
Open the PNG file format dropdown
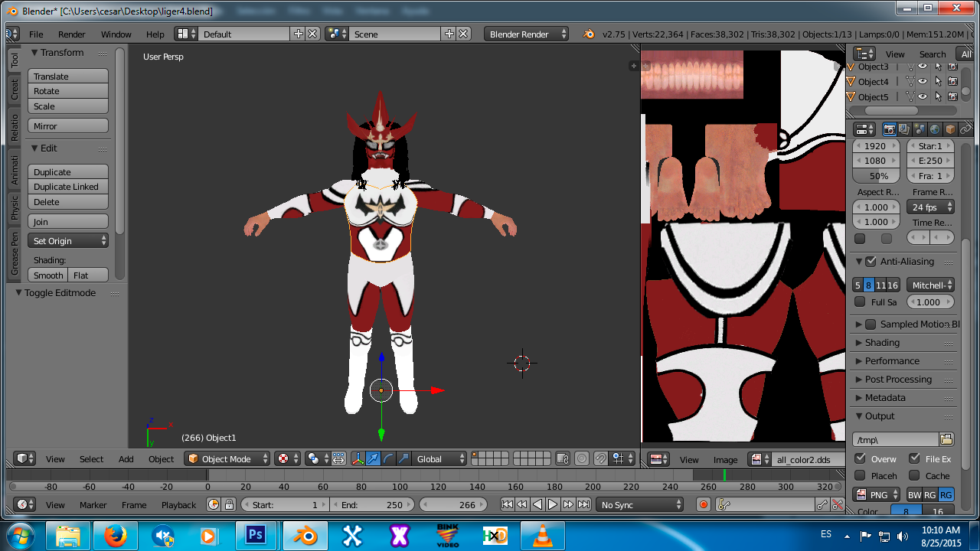click(x=877, y=494)
